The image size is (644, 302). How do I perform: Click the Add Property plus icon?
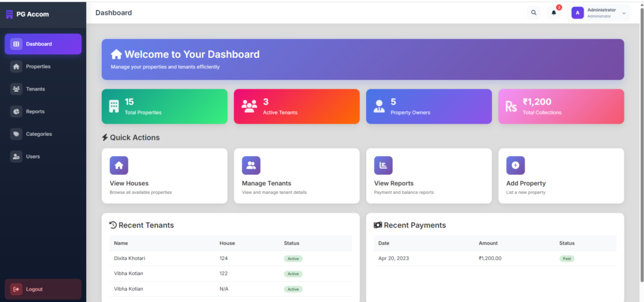[515, 165]
